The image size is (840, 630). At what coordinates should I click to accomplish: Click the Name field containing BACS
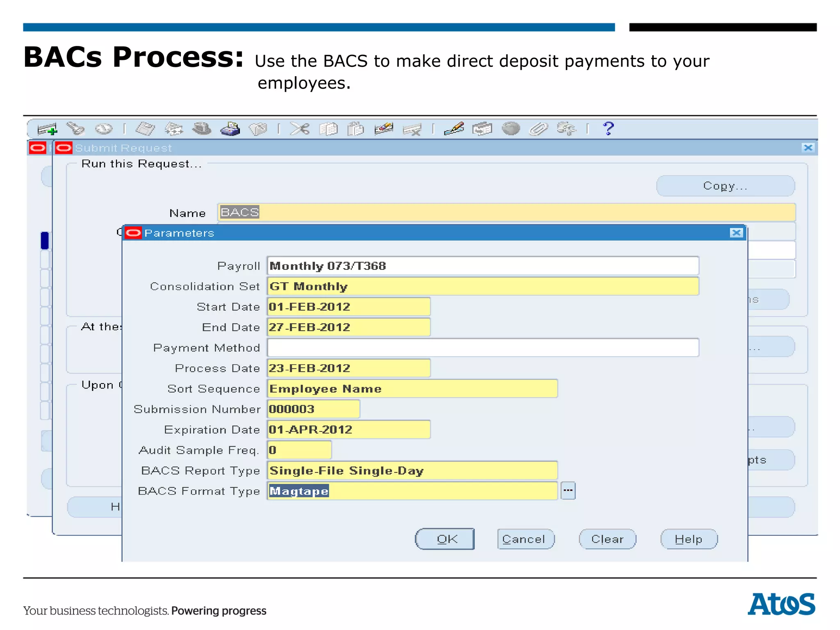click(507, 212)
